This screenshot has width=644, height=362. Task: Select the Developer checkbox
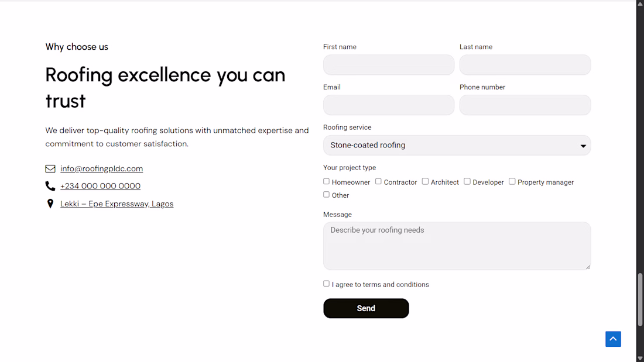coord(467,181)
